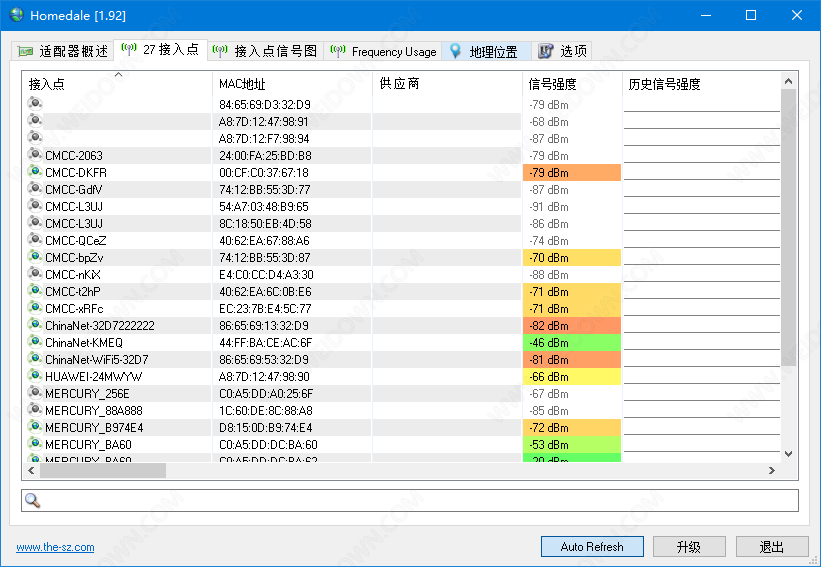The height and width of the screenshot is (567, 821).
Task: Click the -91 dBm signal strength cell
Action: click(572, 207)
